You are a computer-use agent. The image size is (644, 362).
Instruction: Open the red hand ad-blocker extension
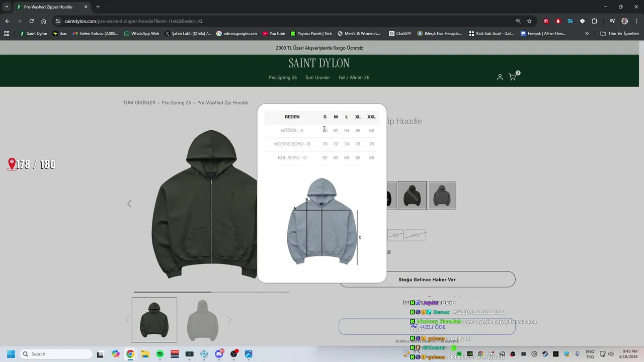click(x=558, y=21)
